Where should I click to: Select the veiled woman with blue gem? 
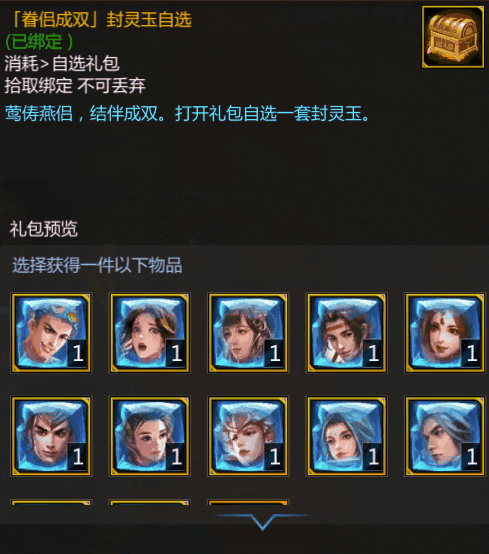coord(347,436)
